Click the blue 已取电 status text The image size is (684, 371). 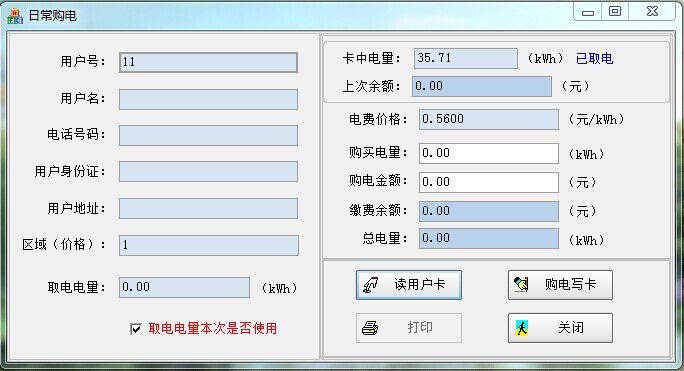(x=594, y=58)
